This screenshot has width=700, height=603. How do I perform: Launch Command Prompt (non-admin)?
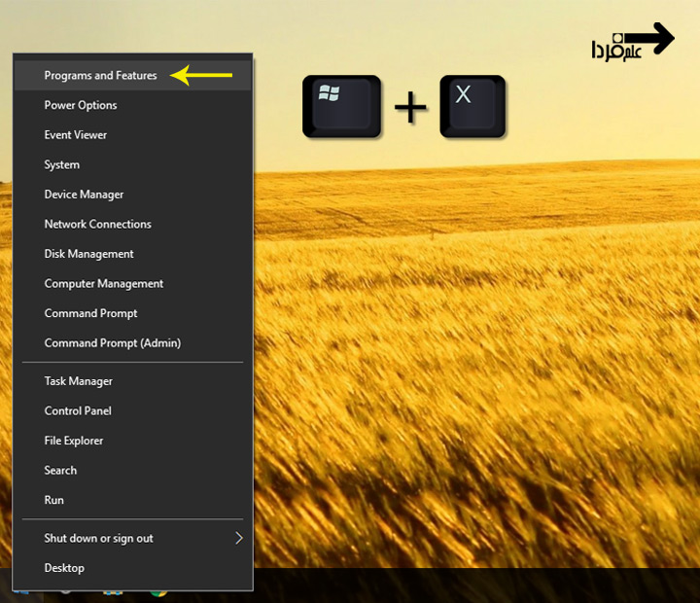pyautogui.click(x=90, y=313)
